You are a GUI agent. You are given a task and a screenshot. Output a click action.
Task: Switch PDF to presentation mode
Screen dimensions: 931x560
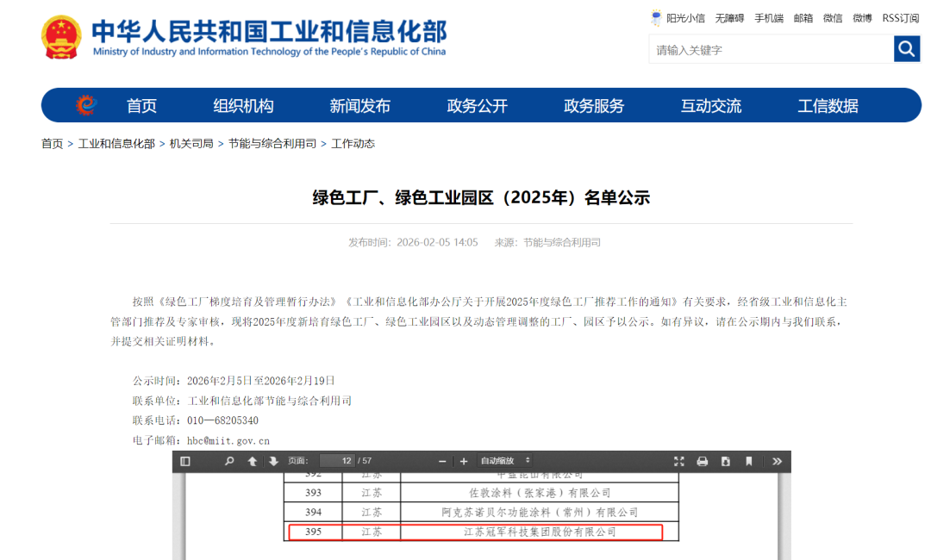678,461
